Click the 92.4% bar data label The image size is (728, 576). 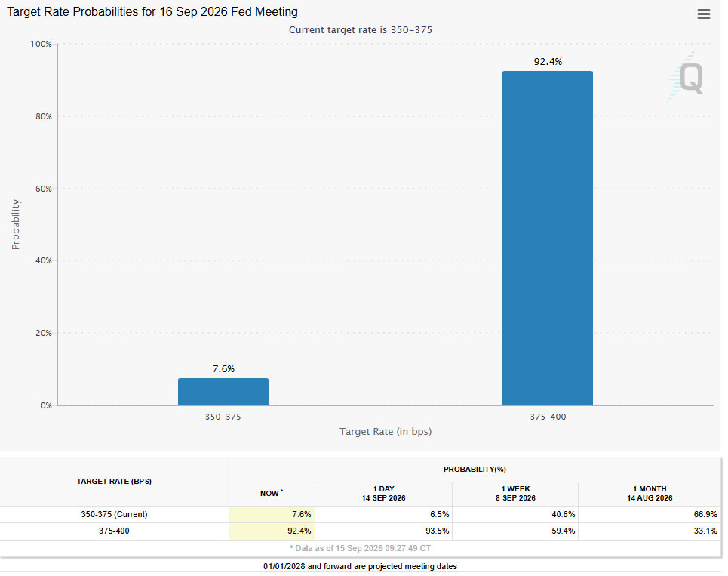[548, 61]
